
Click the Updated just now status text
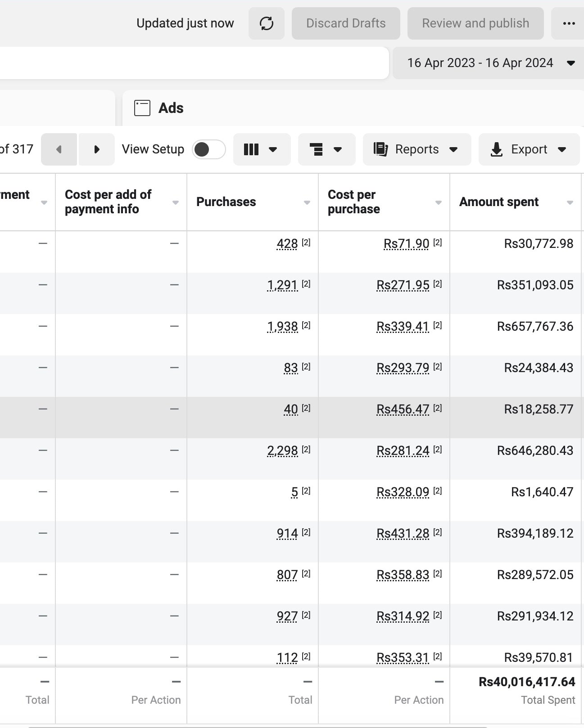(x=185, y=23)
